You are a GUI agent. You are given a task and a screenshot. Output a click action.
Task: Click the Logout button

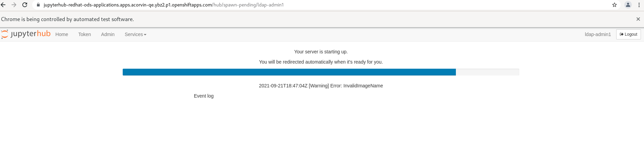coord(628,34)
